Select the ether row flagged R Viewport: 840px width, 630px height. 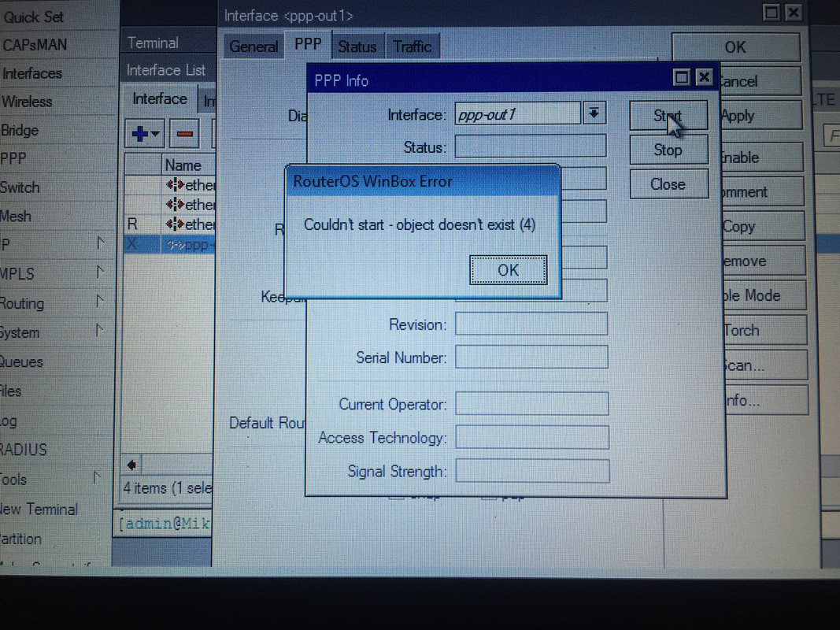coord(169,224)
